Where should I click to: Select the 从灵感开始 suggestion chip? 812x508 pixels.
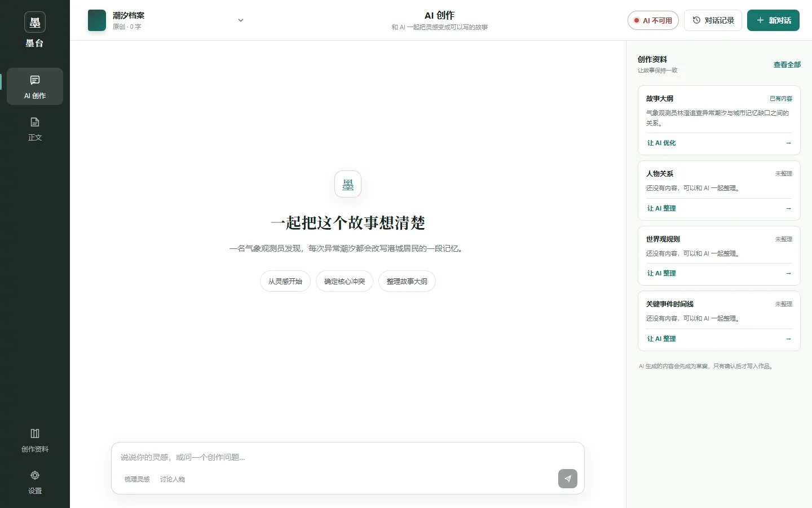click(x=285, y=282)
